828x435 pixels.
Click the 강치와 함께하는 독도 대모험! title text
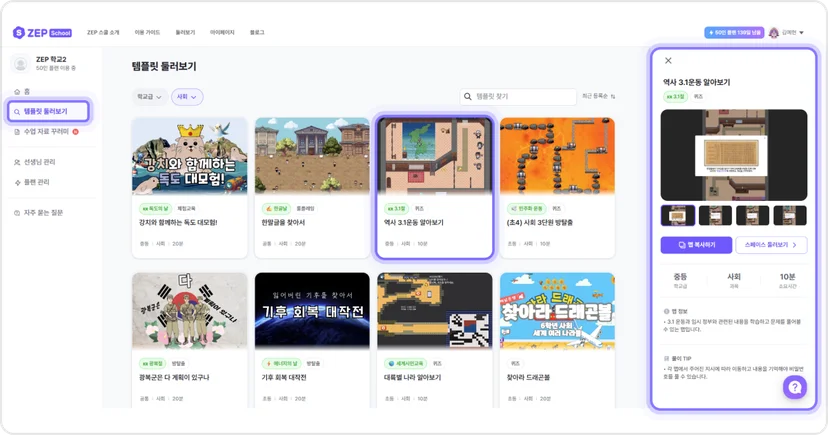178,223
